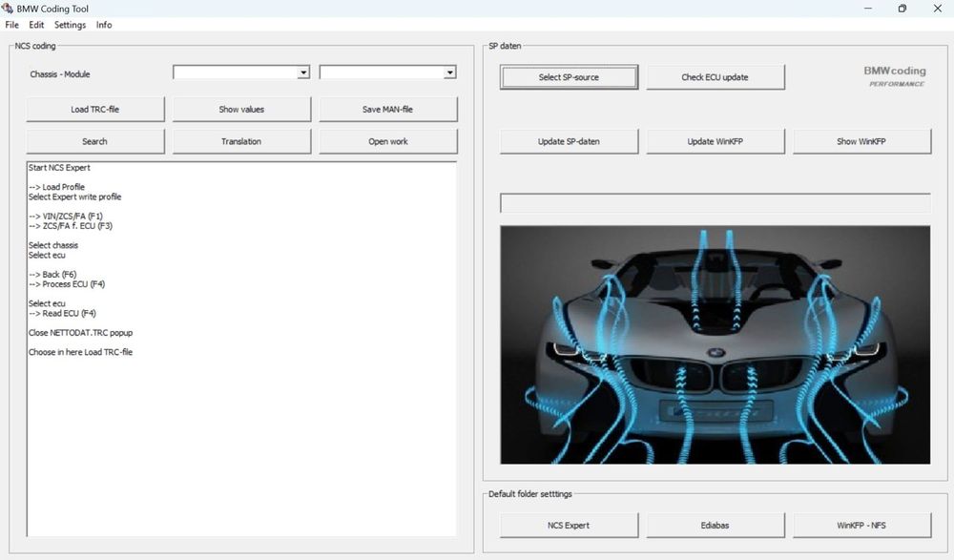The height and width of the screenshot is (560, 954).
Task: Click the 'Select chassis' line
Action: pos(53,245)
